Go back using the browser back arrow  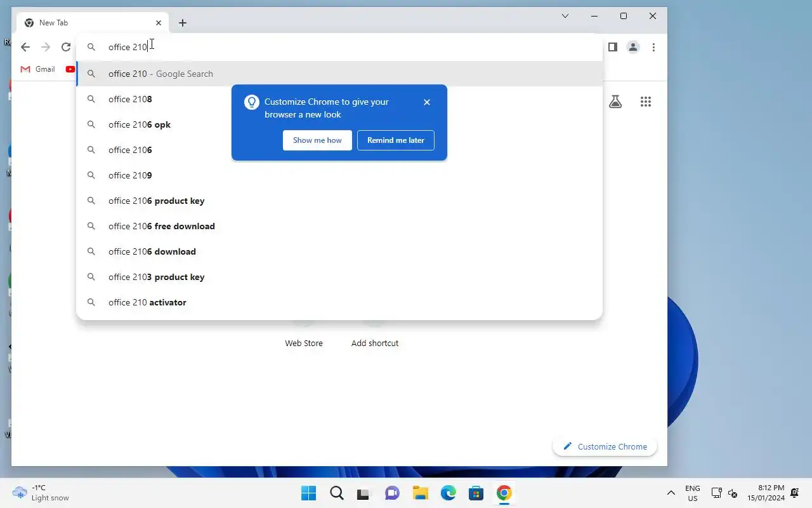[25, 47]
